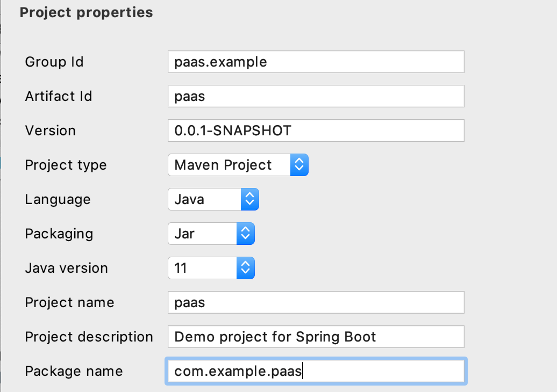Click the Version field showing 0.0.1-SNAPSHOT

click(x=316, y=130)
